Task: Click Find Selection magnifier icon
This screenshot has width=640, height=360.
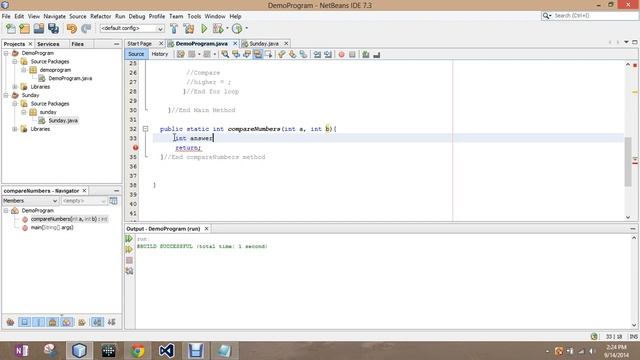Action: point(225,54)
